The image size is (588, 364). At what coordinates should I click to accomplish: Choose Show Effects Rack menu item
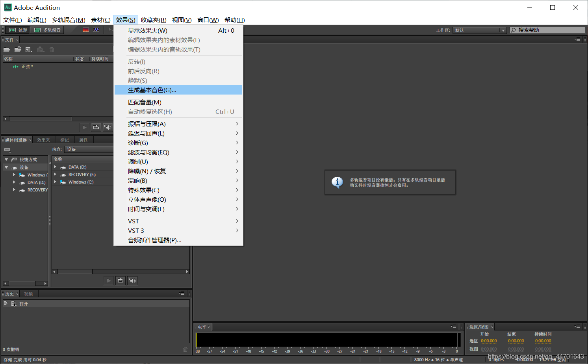point(178,30)
